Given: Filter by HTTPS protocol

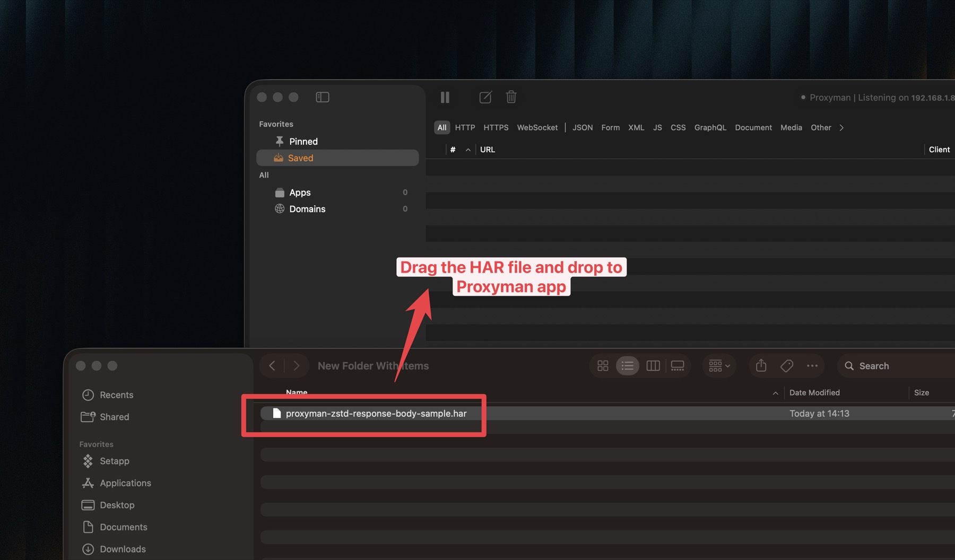Looking at the screenshot, I should coord(496,127).
